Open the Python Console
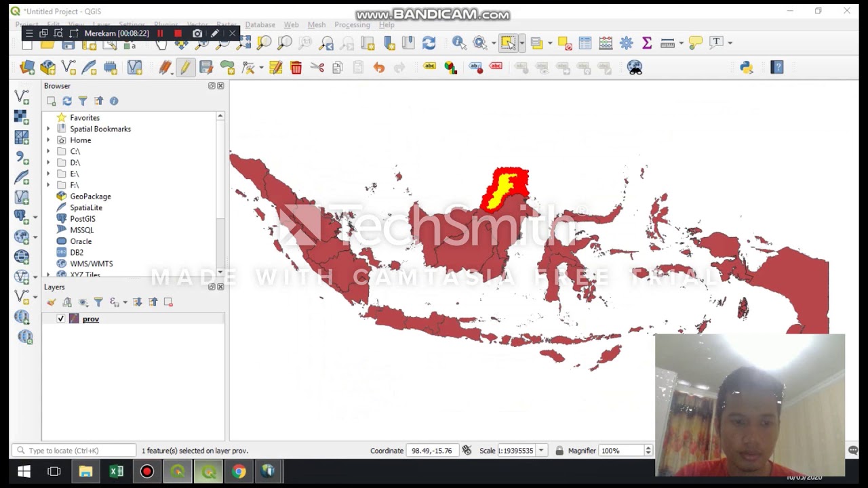 747,67
